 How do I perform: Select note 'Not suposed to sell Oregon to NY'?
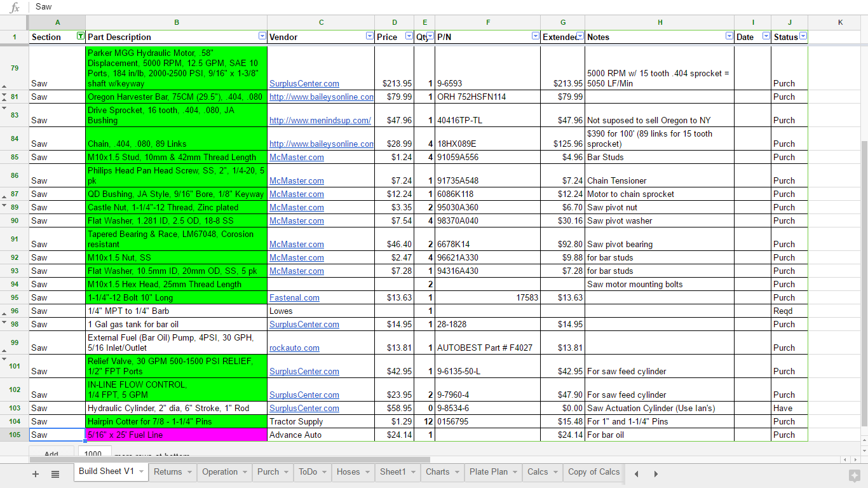click(660, 115)
